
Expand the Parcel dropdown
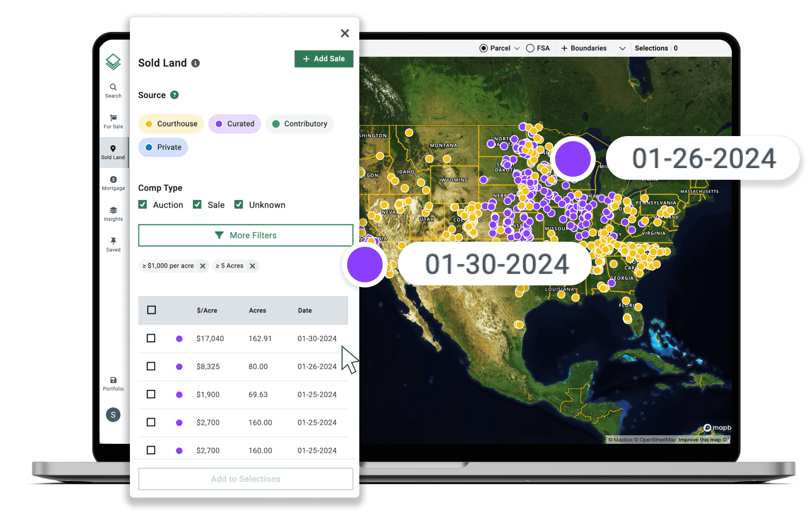point(517,48)
